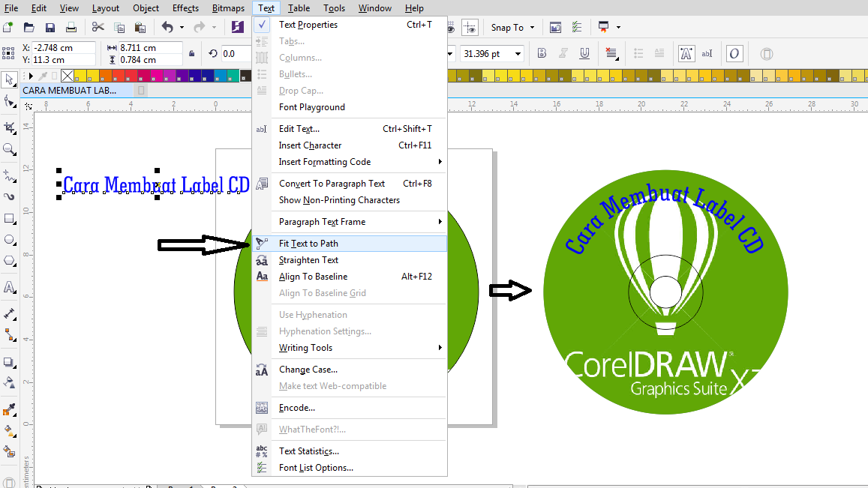Click the Edit Text ab| icon on property bar
868x488 pixels.
tap(707, 54)
